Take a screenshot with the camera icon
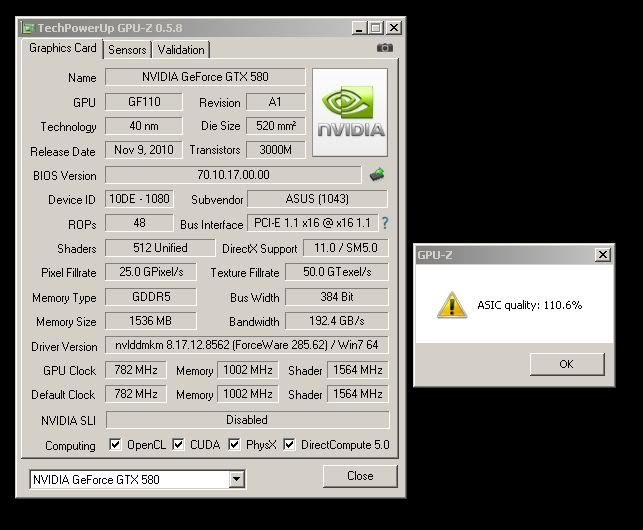The image size is (643, 530). coord(385,48)
